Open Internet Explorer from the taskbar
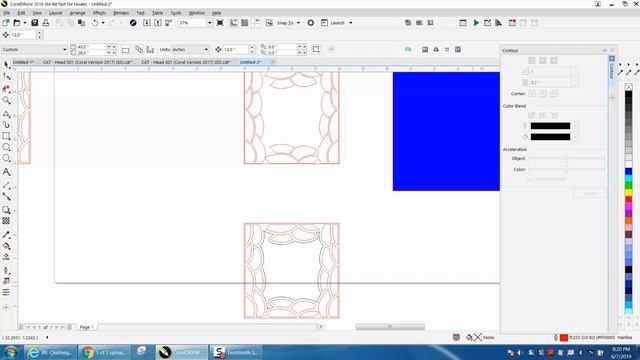 click(x=50, y=352)
